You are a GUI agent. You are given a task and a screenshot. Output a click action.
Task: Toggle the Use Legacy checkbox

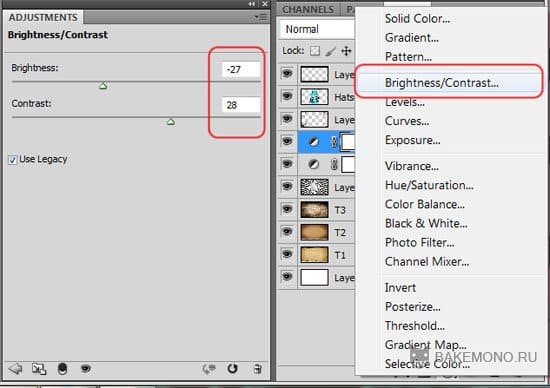[13, 160]
